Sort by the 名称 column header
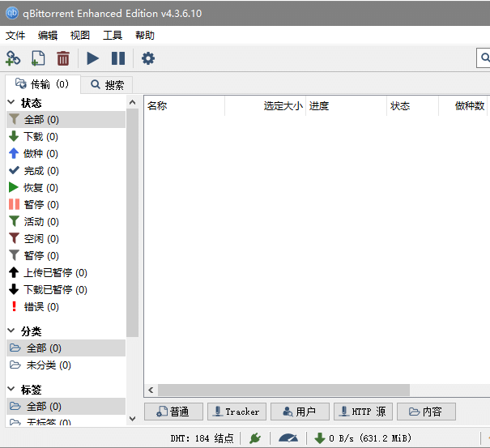Viewport: 490px width, 448px height. [185, 106]
